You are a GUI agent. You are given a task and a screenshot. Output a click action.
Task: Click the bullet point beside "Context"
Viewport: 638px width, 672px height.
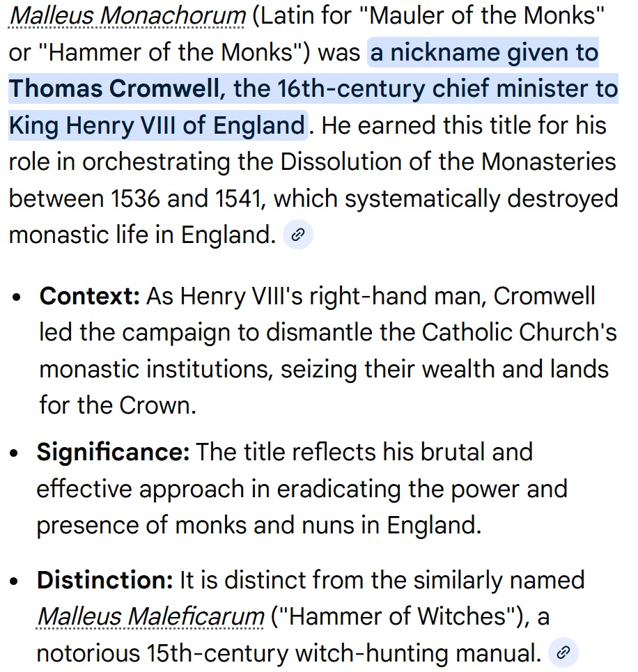pos(17,298)
